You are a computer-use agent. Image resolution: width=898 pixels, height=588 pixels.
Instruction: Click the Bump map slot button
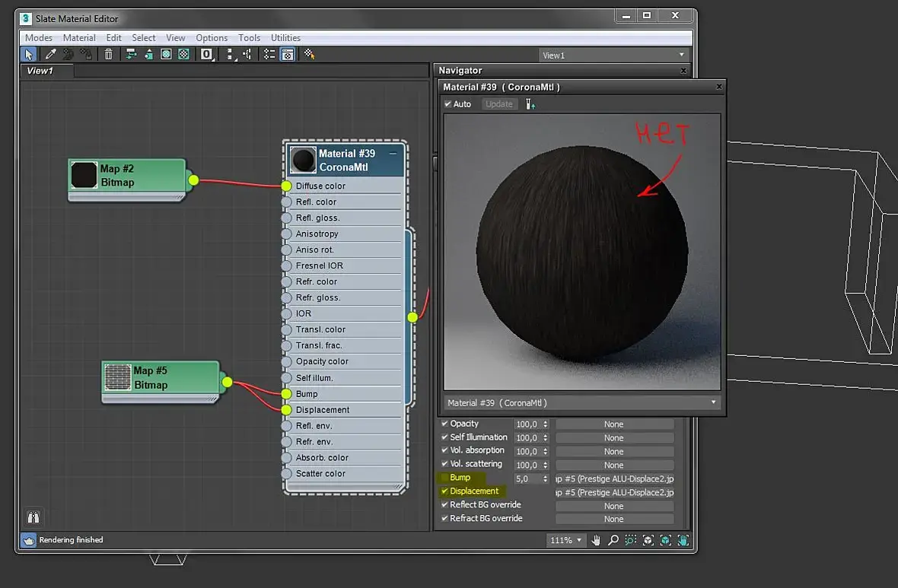click(x=614, y=479)
